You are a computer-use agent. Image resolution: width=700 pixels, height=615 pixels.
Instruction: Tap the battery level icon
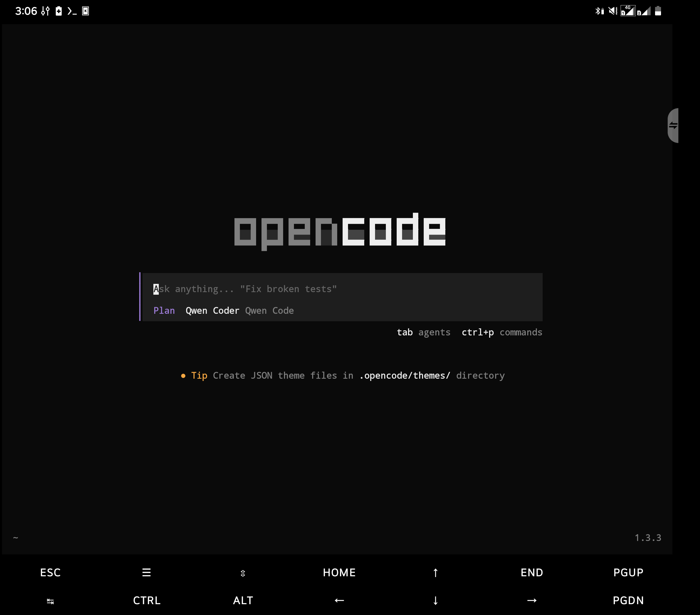tap(658, 11)
